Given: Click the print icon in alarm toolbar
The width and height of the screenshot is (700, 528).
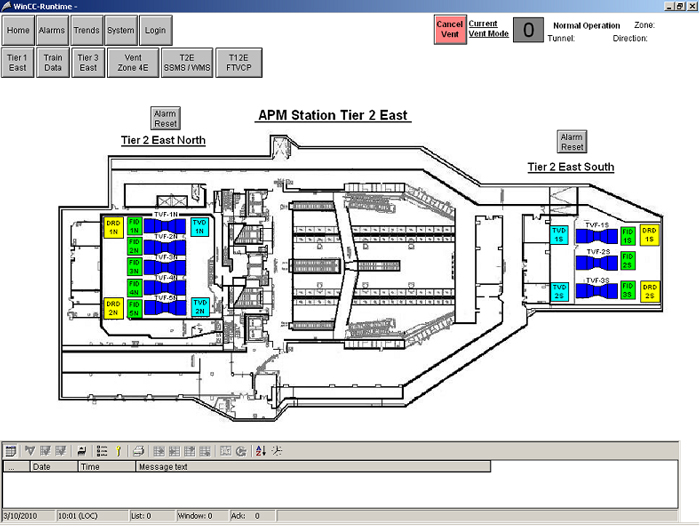Looking at the screenshot, I should click(x=140, y=451).
